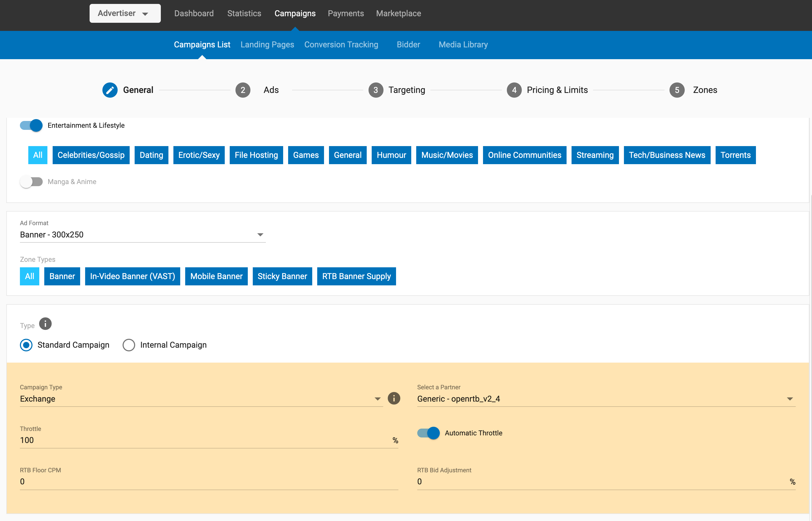Enable the Manga & Anime toggle
812x521 pixels.
click(x=31, y=182)
